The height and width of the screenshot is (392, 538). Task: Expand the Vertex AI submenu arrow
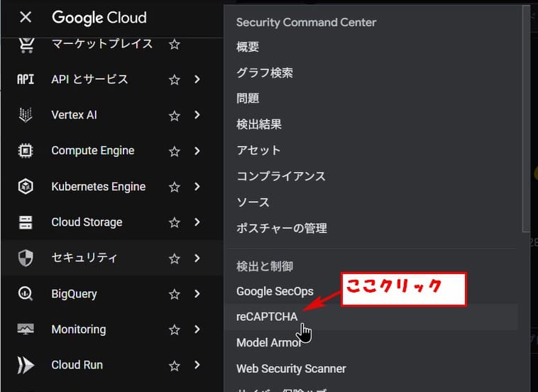(x=197, y=115)
